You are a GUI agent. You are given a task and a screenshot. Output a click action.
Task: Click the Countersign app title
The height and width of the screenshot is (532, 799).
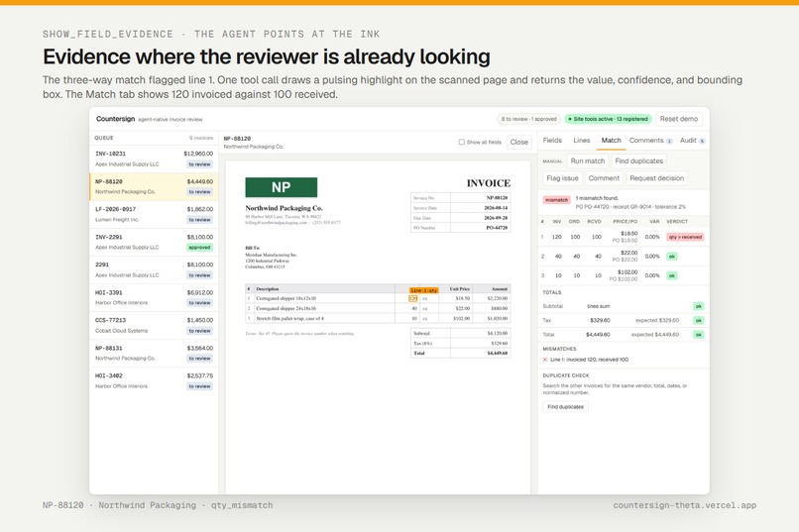pos(116,119)
